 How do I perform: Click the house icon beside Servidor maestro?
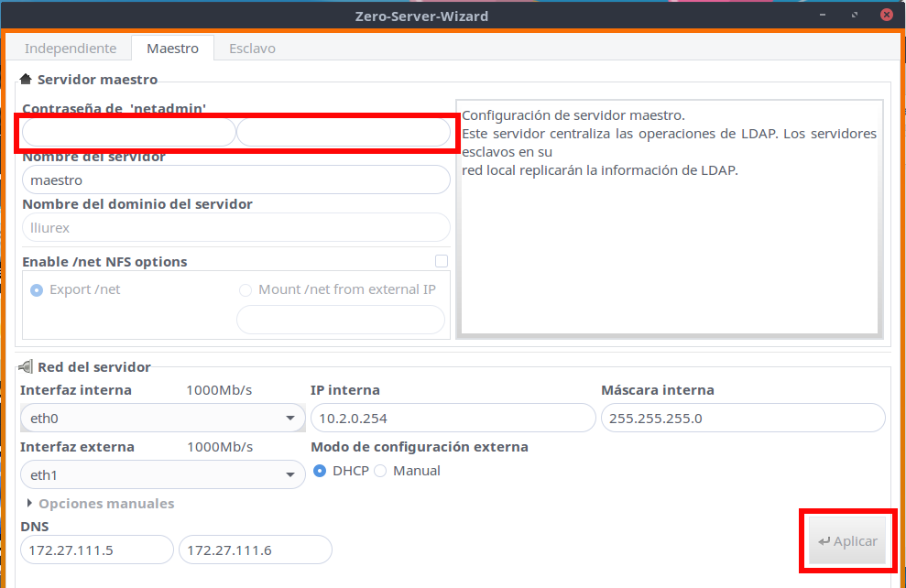click(x=26, y=80)
